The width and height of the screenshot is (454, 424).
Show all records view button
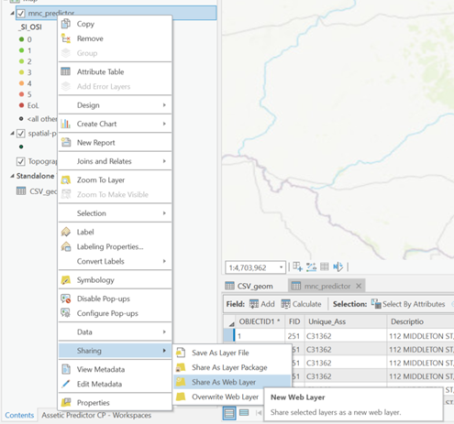(x=229, y=413)
